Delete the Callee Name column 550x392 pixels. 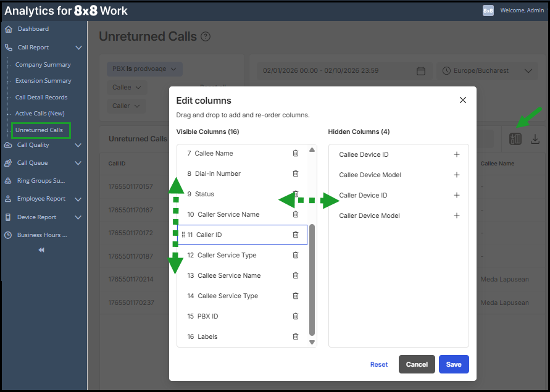tap(296, 153)
